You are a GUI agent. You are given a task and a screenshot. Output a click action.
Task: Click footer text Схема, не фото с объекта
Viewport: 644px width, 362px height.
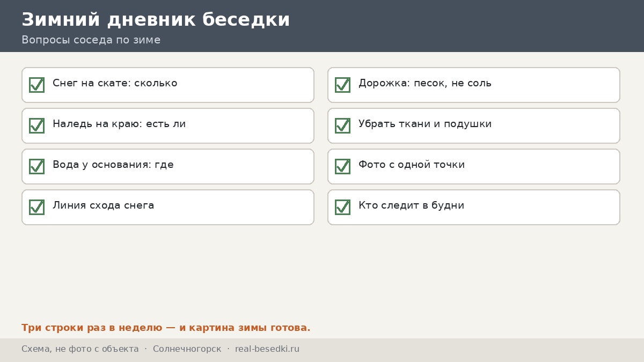(x=80, y=349)
